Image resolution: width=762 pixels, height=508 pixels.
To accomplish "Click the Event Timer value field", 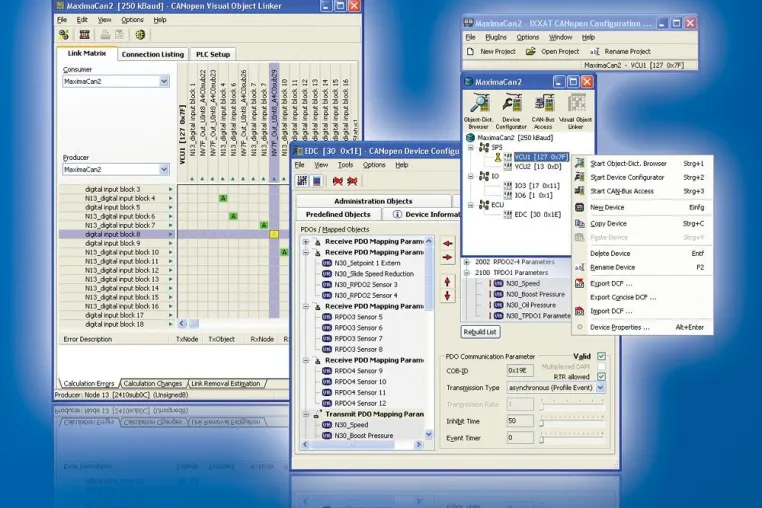I will (x=520, y=438).
